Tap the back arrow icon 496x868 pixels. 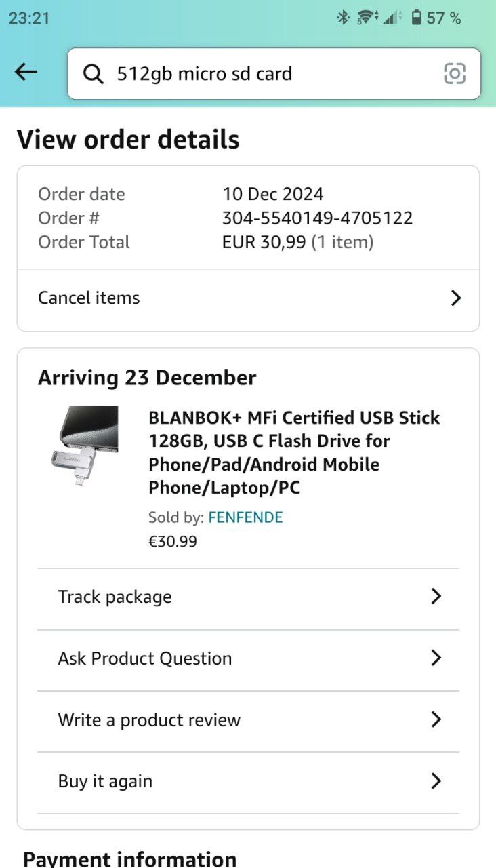(26, 73)
